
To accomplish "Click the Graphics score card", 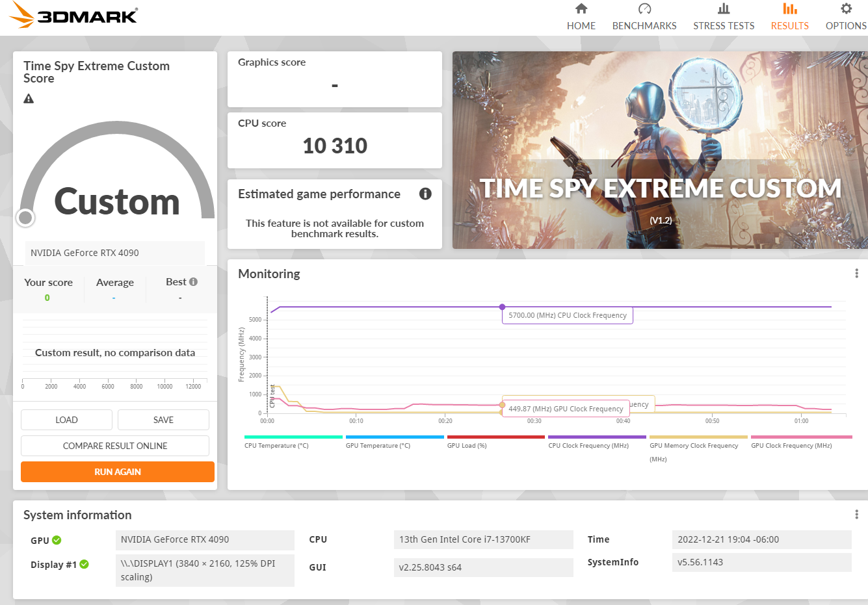I will coord(335,79).
